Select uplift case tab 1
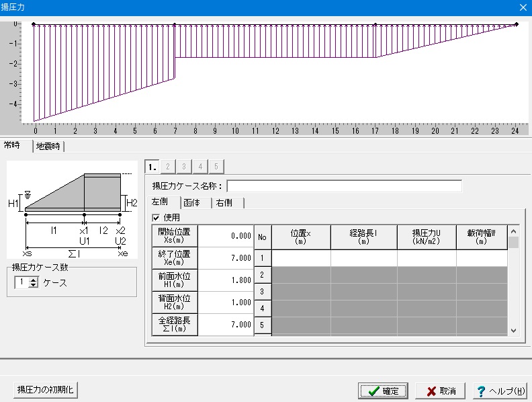The height and width of the screenshot is (402, 532). point(152,167)
